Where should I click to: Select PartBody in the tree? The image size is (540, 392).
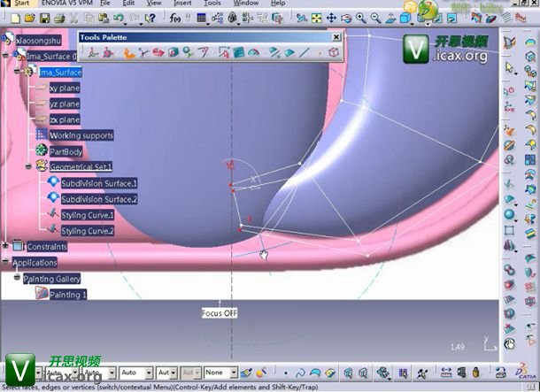click(x=66, y=151)
